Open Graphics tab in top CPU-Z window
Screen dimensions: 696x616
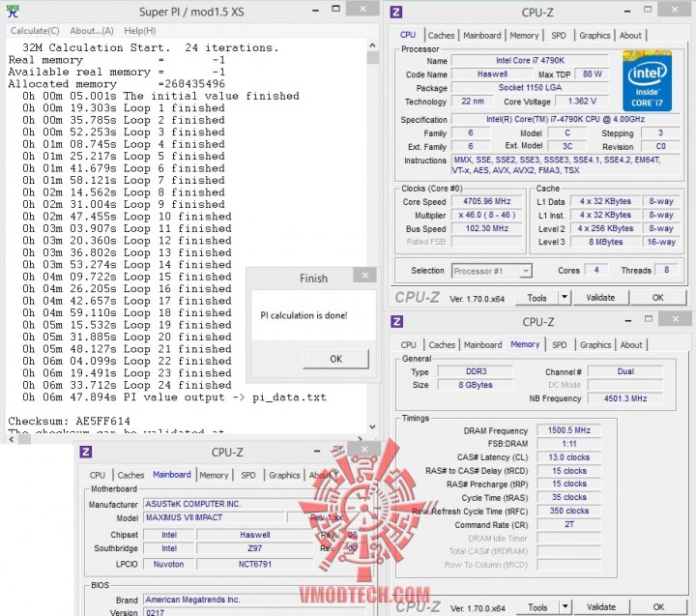pyautogui.click(x=594, y=35)
